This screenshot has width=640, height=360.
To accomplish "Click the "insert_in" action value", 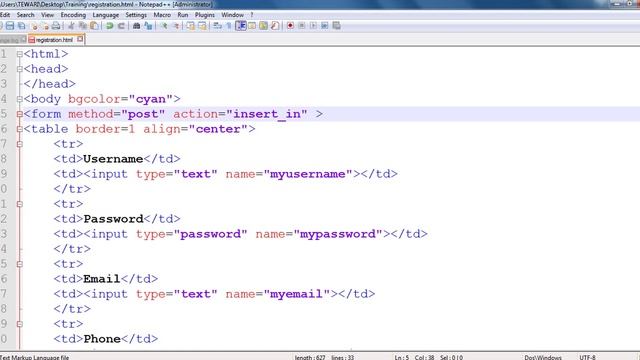I will coord(267,114).
